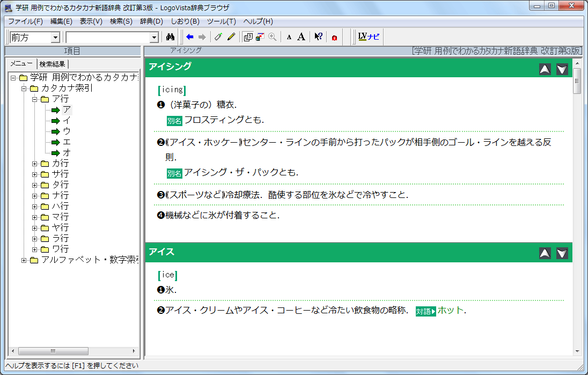Open the search history dropdown arrow
Viewport: 588px width, 375px height.
[x=155, y=38]
